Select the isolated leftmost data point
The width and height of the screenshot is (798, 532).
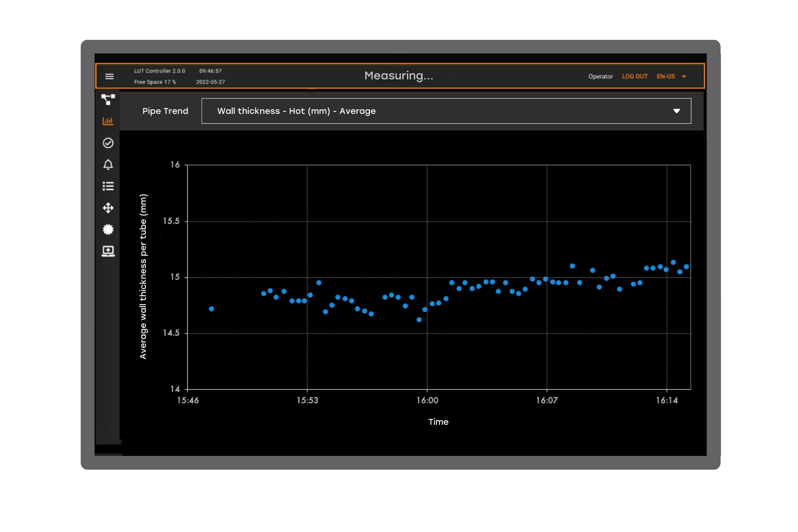(211, 309)
